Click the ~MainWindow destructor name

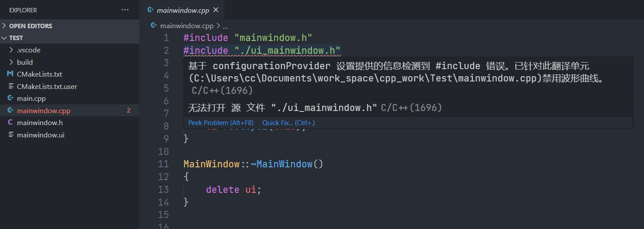282,164
